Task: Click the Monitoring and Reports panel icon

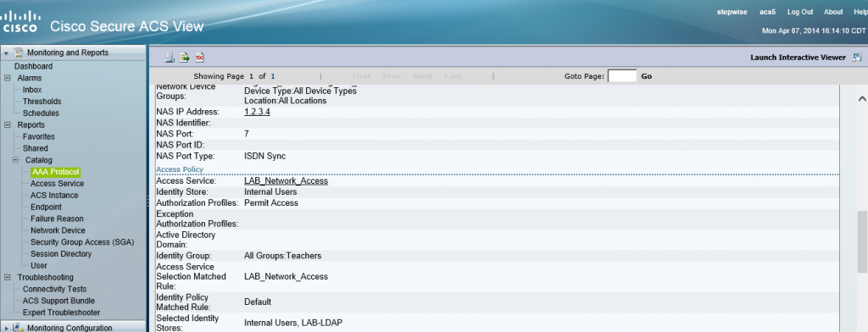Action: click(18, 53)
